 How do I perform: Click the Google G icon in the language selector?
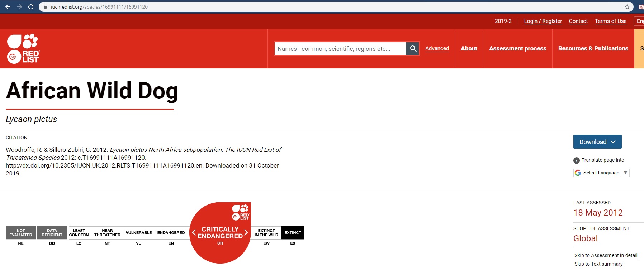click(578, 173)
